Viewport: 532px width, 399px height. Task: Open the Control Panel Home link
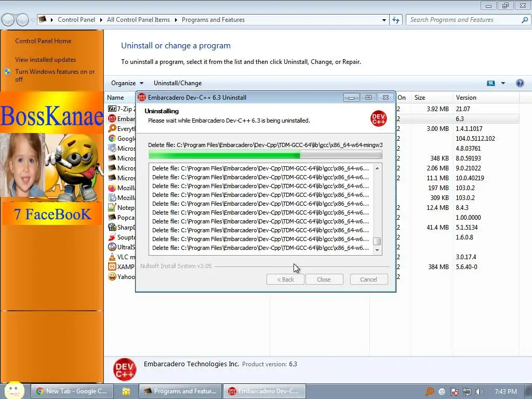[x=43, y=41]
